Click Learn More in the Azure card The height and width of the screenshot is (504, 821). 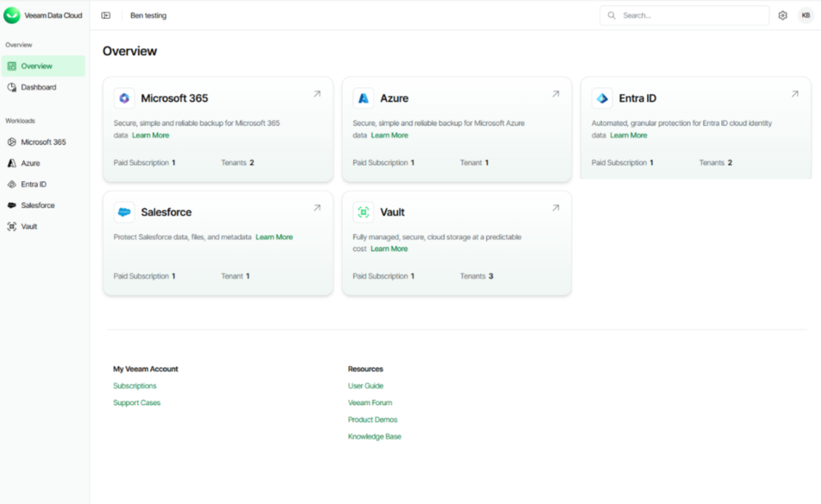(389, 136)
